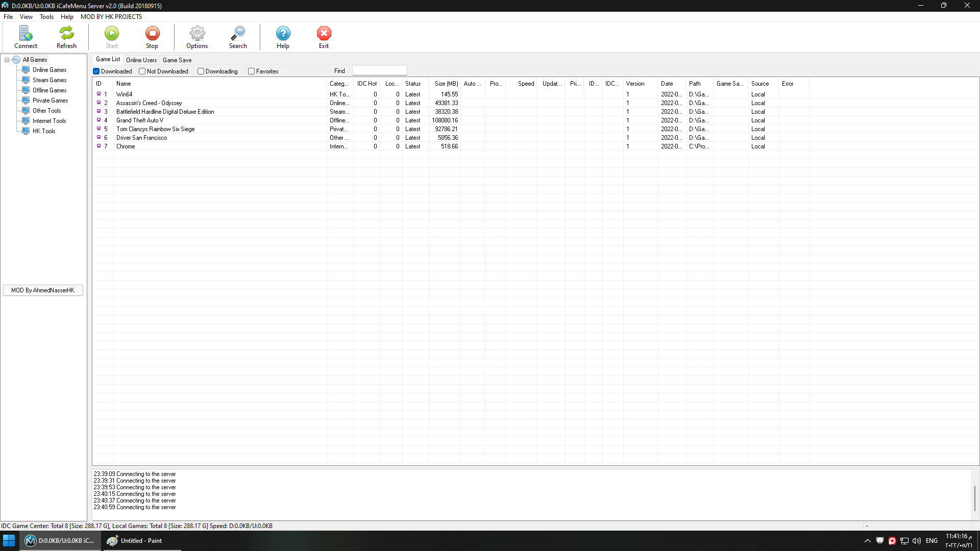Tick the Favorites checkbox

pyautogui.click(x=252, y=71)
